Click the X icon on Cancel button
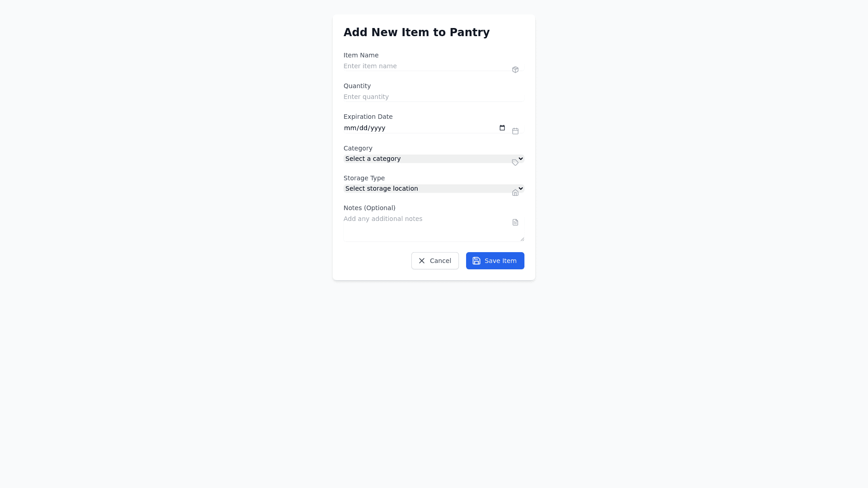This screenshot has height=488, width=868. pos(422,261)
